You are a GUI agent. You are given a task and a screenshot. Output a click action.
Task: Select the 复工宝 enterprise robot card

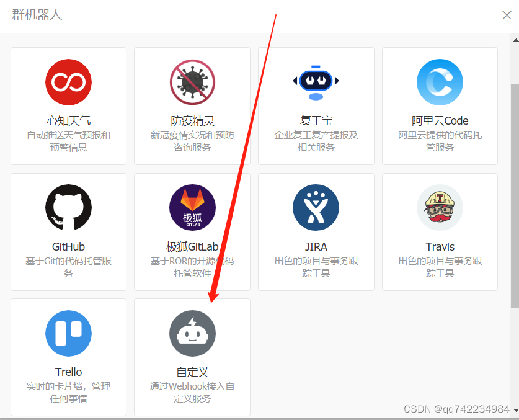[316, 105]
